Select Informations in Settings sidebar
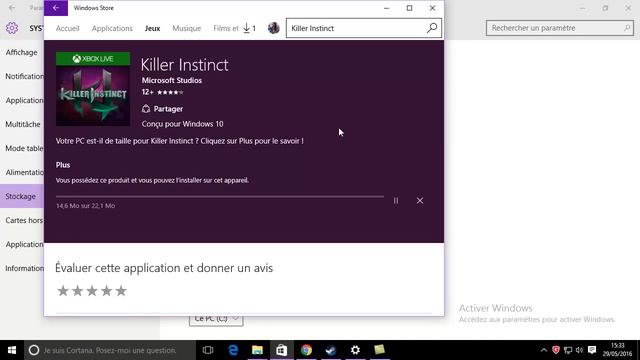 22,268
